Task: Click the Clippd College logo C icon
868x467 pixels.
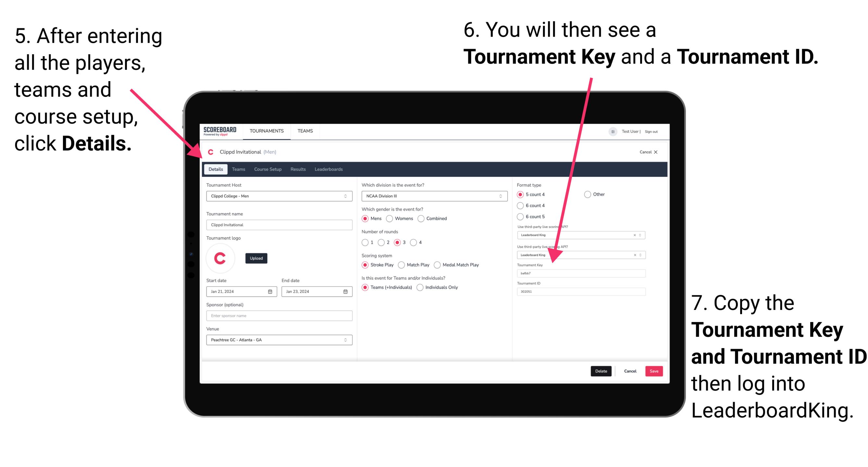Action: 221,258
